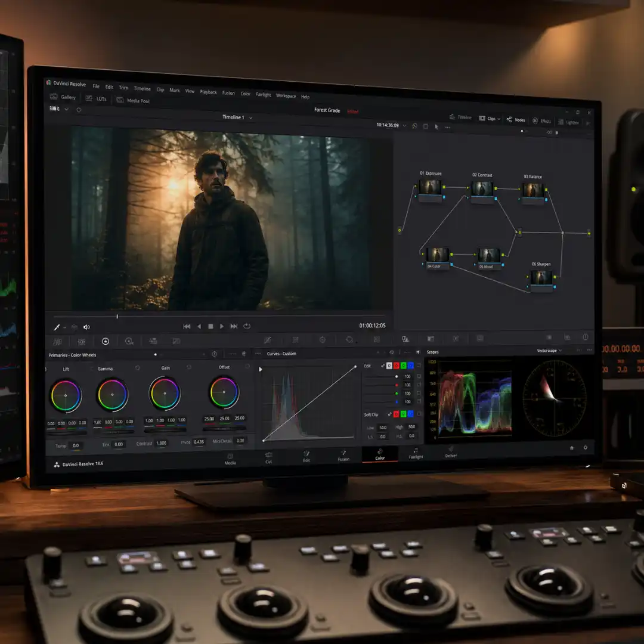Switch to the Fairlight page tab
This screenshot has width=644, height=644.
416,453
